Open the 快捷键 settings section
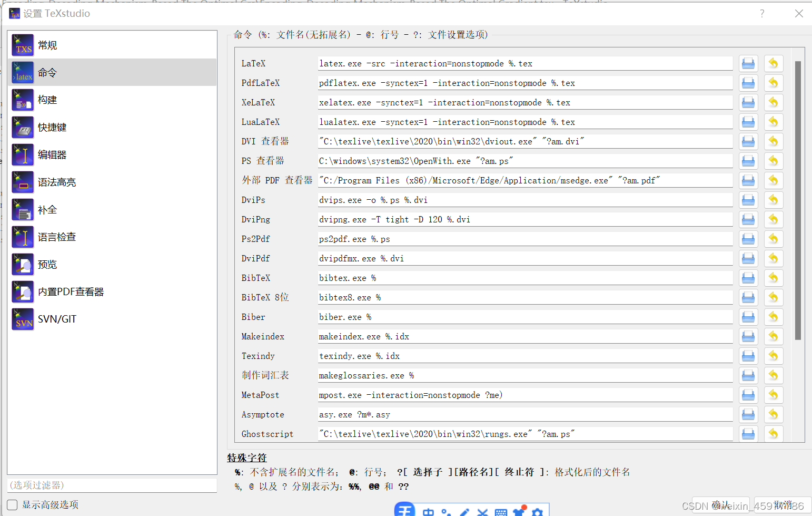This screenshot has width=812, height=516. pyautogui.click(x=51, y=127)
